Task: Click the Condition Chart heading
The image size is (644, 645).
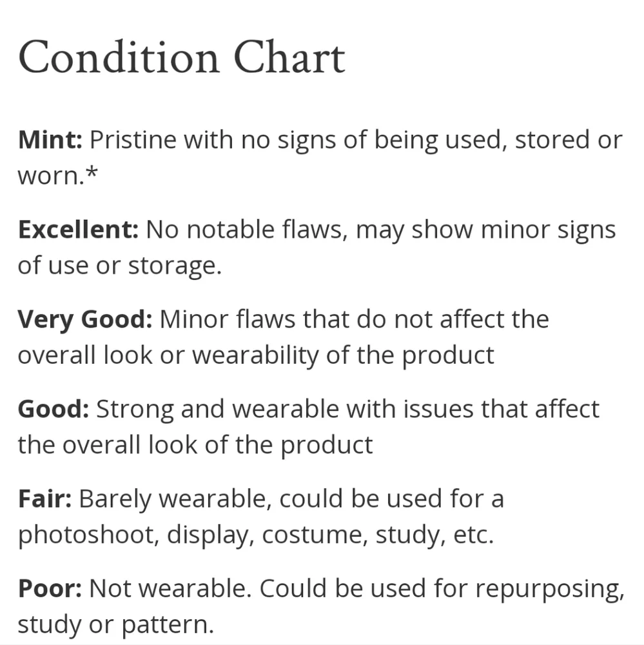Action: (x=182, y=58)
